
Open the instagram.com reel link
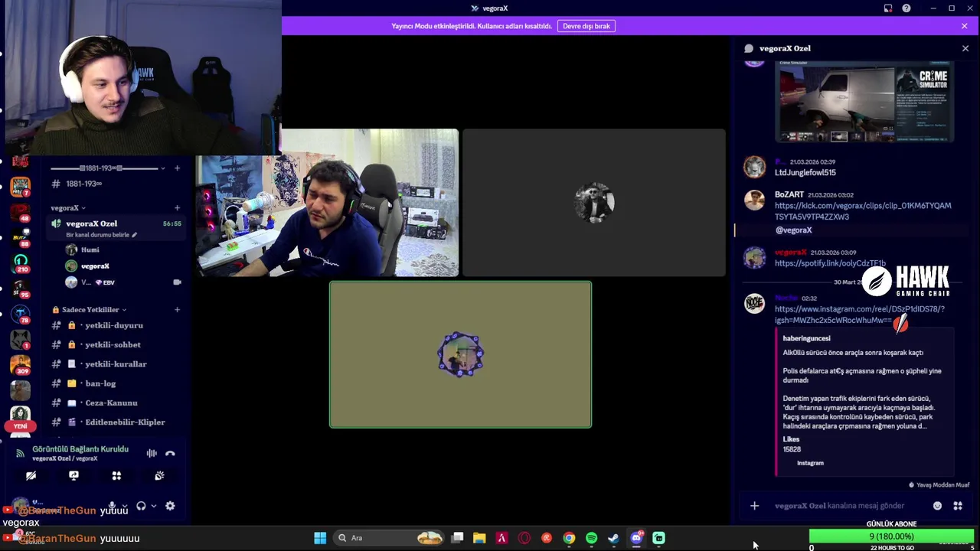coord(860,315)
